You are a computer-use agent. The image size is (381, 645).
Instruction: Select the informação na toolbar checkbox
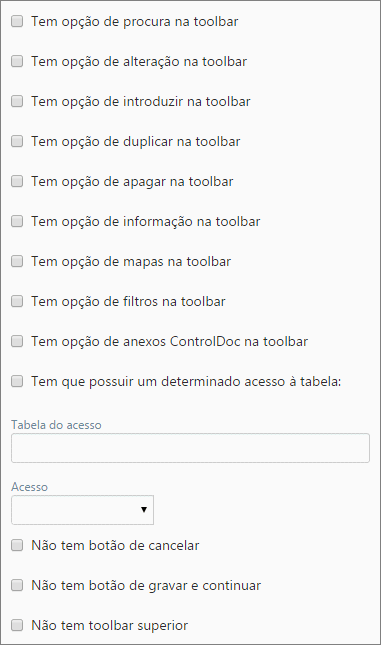pos(17,221)
